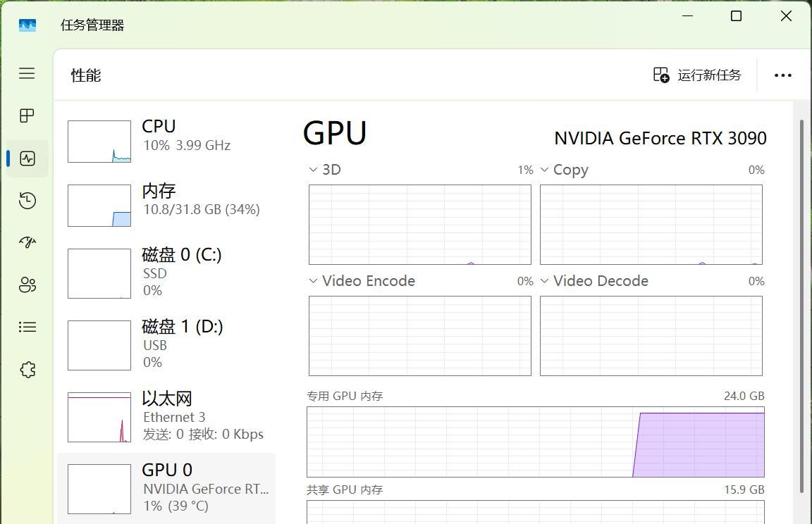
Task: Open the Processes page icon
Action: 27,116
